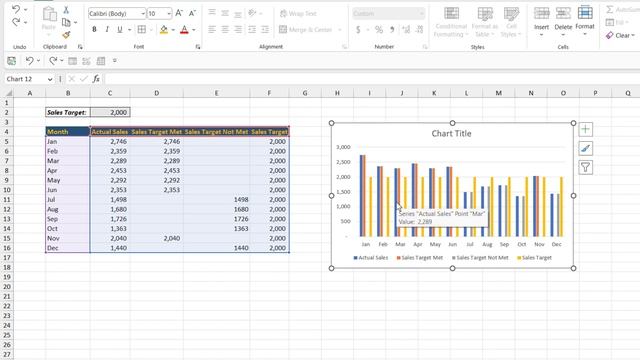Click the Increase Indent icon
This screenshot has width=640, height=360.
265,29
